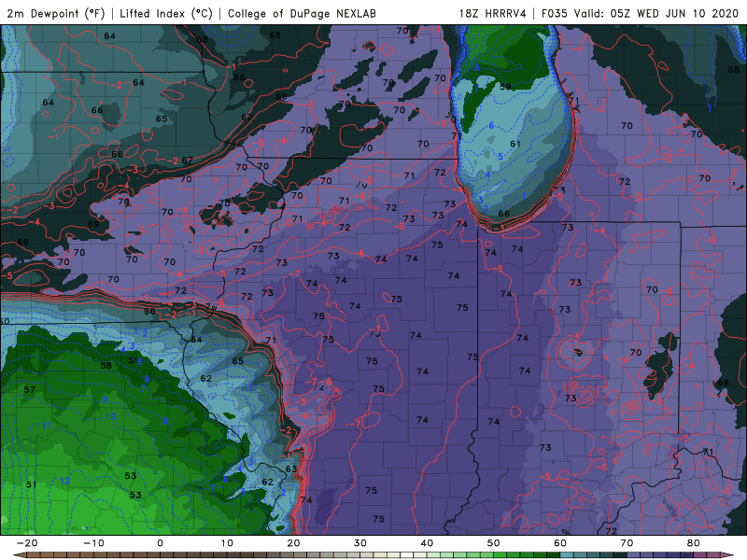Click the '61' dewpoint value over Lake Michigan

coord(515,144)
